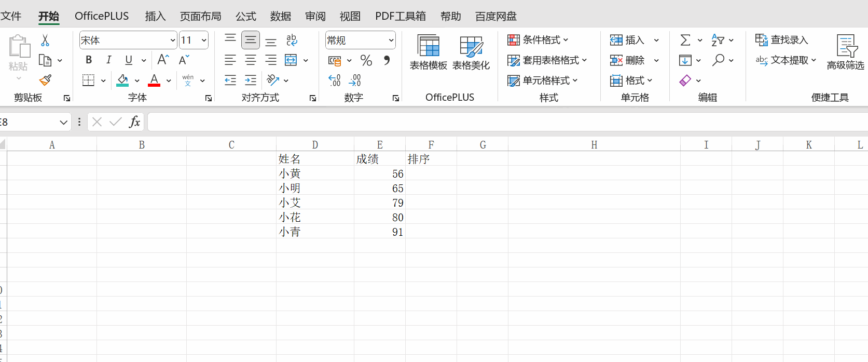Screen dimensions: 868x362
Task: Open 条件格式 conditional formatting menu
Action: tap(538, 40)
